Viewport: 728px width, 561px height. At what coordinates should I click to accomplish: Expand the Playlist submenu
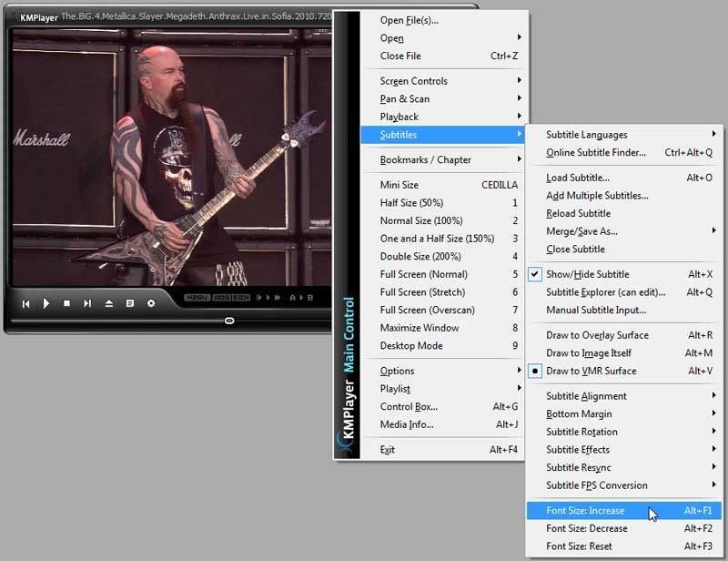[x=443, y=389]
